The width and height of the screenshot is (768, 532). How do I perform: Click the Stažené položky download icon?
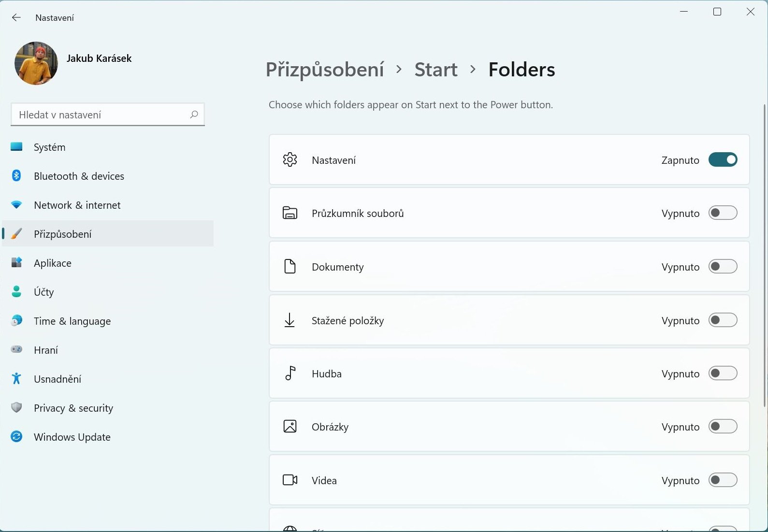click(x=290, y=320)
